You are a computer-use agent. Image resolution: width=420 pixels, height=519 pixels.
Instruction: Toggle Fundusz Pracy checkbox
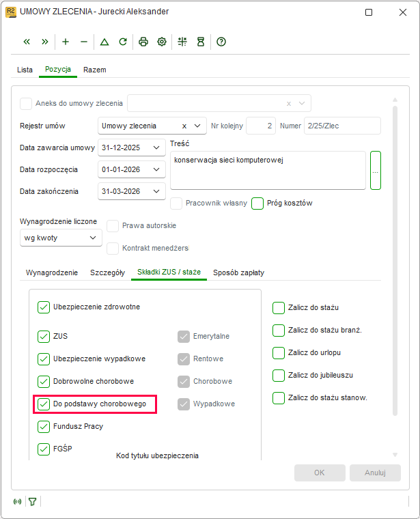(x=44, y=426)
